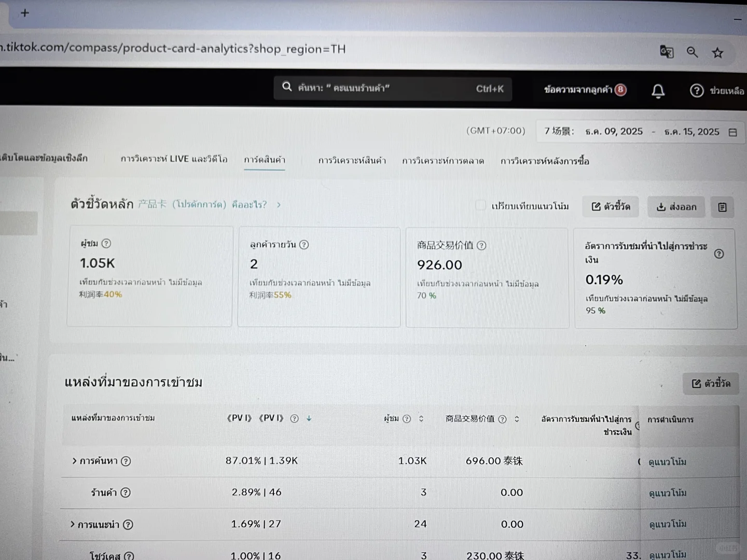Click the header search input field
Viewport: 747px width, 560px height.
(393, 88)
